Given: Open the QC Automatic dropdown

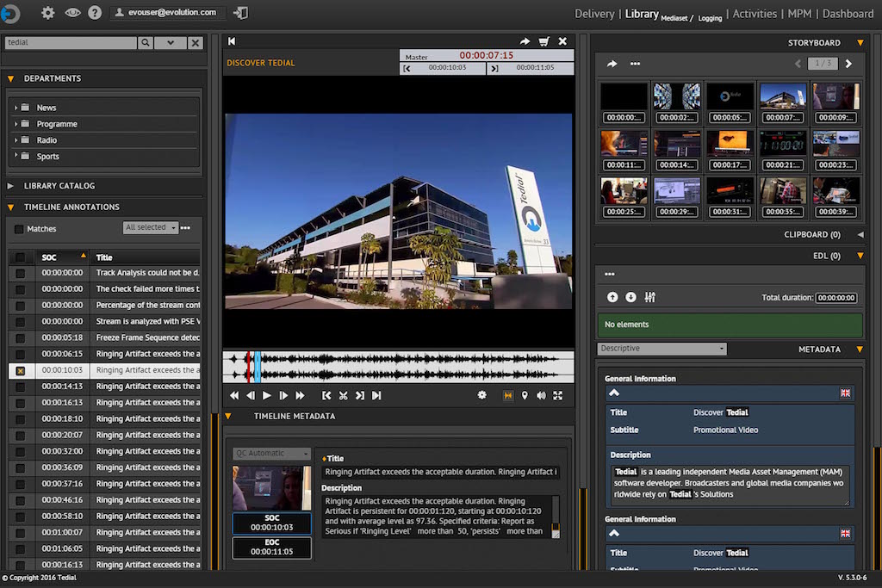Looking at the screenshot, I should pyautogui.click(x=271, y=453).
